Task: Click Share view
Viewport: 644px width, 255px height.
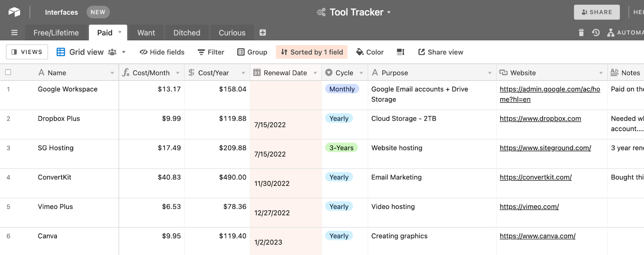Action: pyautogui.click(x=441, y=52)
